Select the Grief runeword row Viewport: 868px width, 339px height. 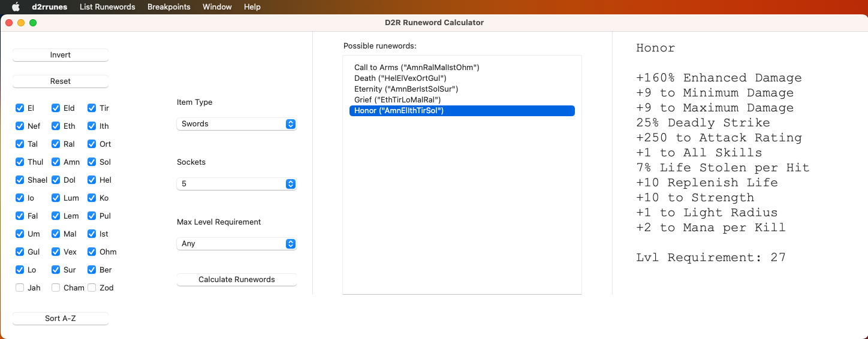tap(462, 100)
